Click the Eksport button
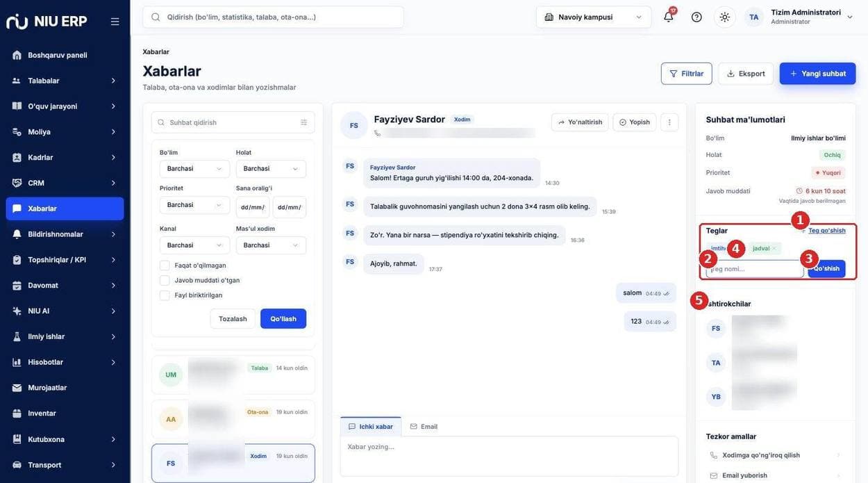This screenshot has height=483, width=868. pyautogui.click(x=746, y=74)
